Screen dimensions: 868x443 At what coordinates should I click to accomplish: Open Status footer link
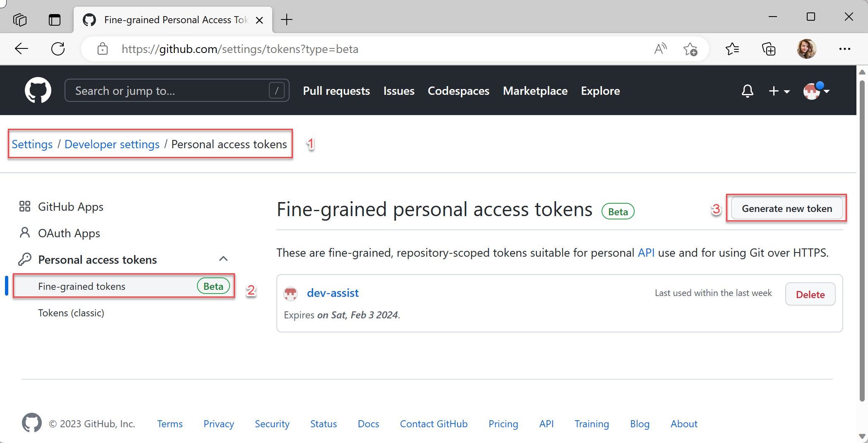coord(324,424)
